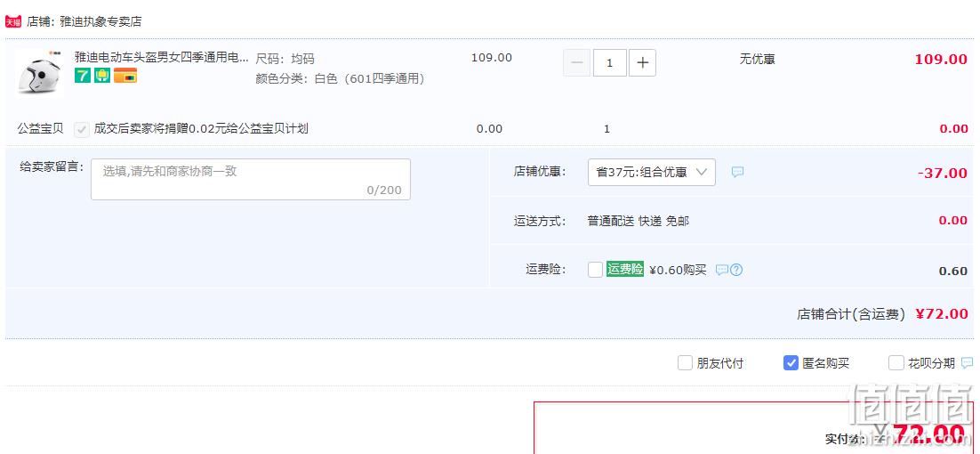Click the 尺码: 均码 size text
Image resolution: width=980 pixels, height=454 pixels.
click(285, 60)
